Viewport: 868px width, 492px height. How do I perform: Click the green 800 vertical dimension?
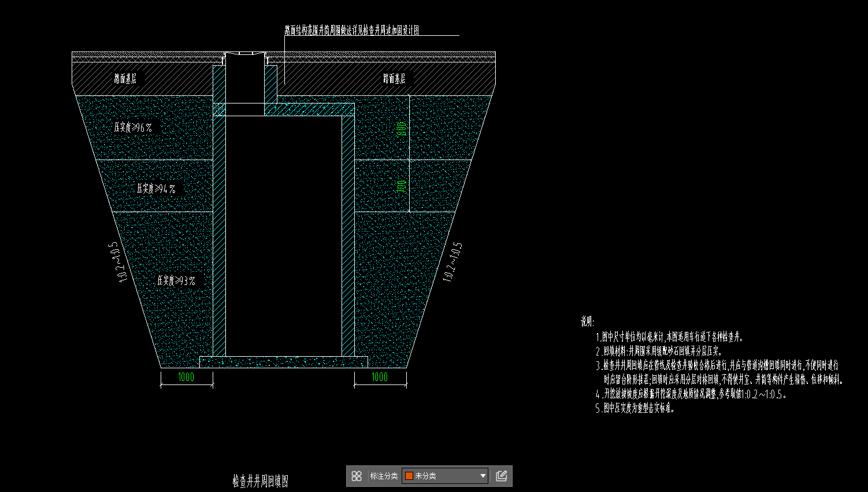click(x=401, y=128)
